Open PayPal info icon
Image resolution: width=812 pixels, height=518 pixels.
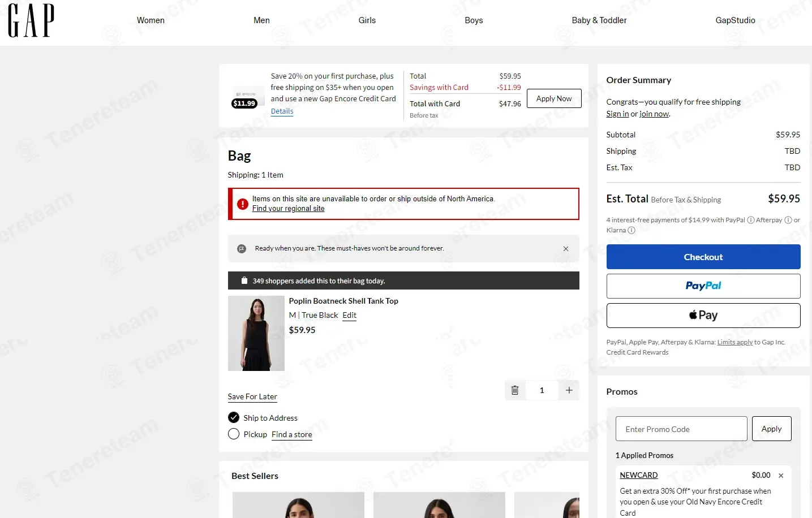751,220
